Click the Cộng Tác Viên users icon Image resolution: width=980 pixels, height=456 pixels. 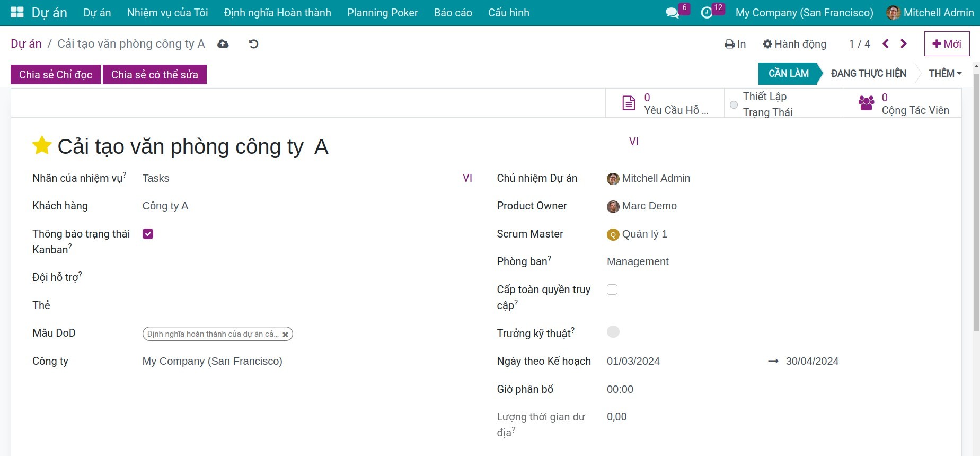[866, 103]
